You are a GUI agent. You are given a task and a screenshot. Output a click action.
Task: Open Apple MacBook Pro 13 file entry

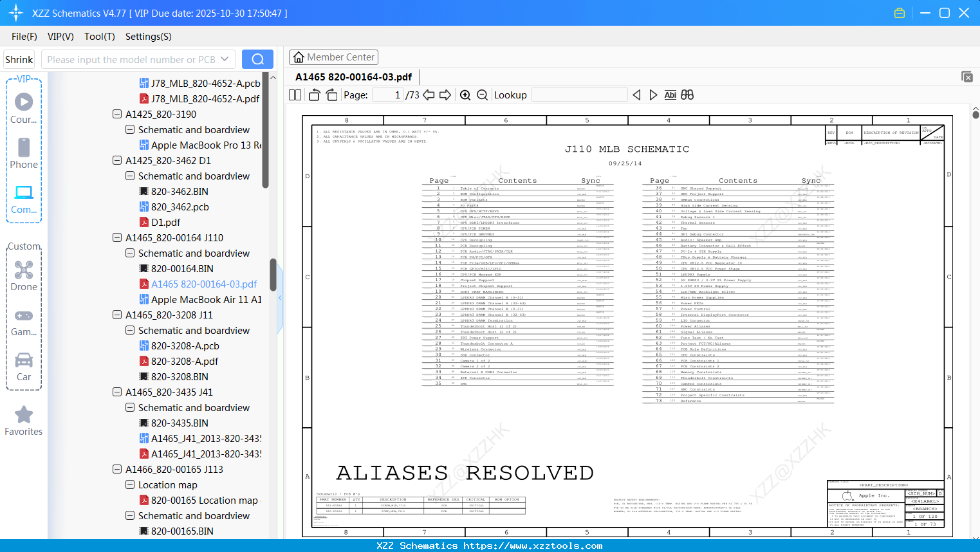click(x=201, y=145)
